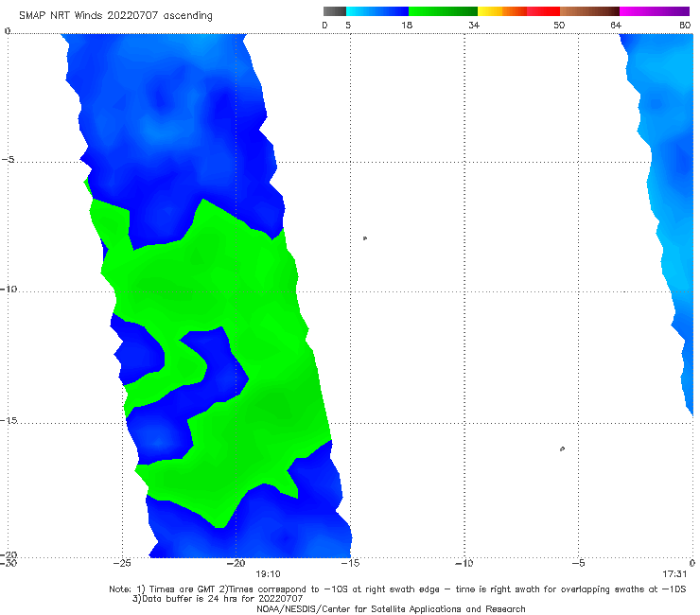The image size is (700, 615).
Task: Click the '-5' longitude label on bottom axis
Action: [x=579, y=563]
